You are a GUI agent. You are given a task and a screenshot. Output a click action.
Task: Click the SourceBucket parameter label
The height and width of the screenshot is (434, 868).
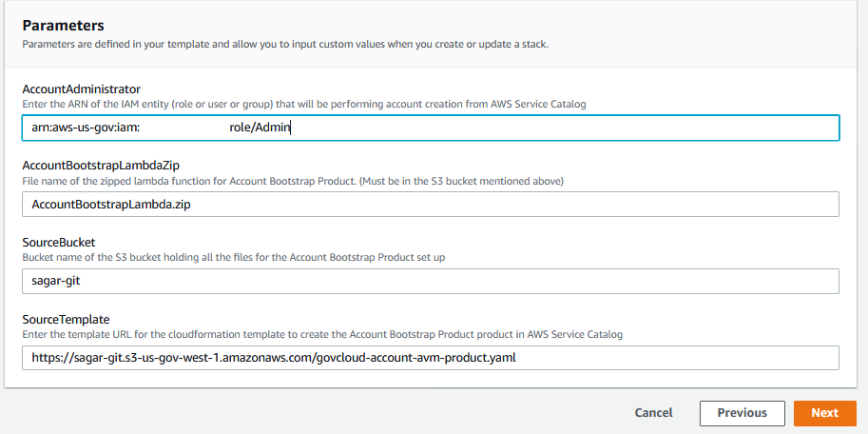coord(59,243)
